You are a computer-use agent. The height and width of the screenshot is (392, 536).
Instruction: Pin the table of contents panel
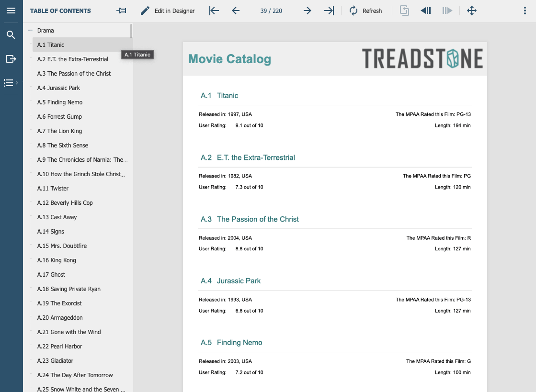(122, 11)
